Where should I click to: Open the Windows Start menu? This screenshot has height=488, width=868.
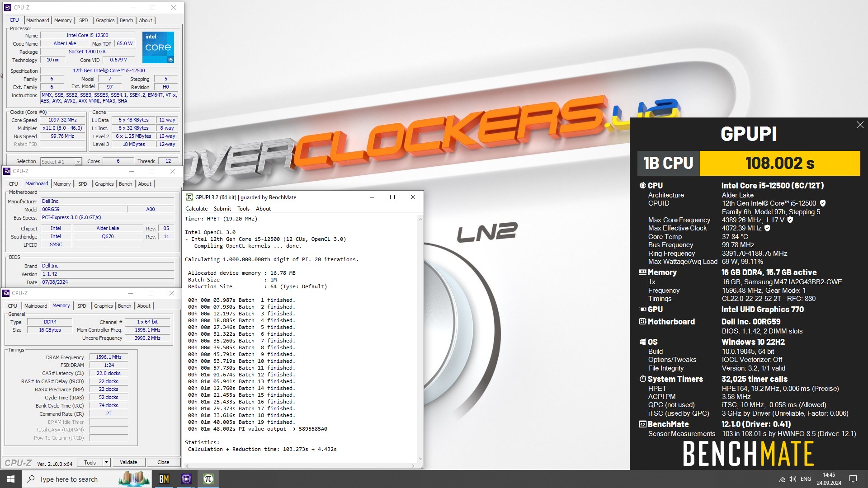click(x=11, y=479)
